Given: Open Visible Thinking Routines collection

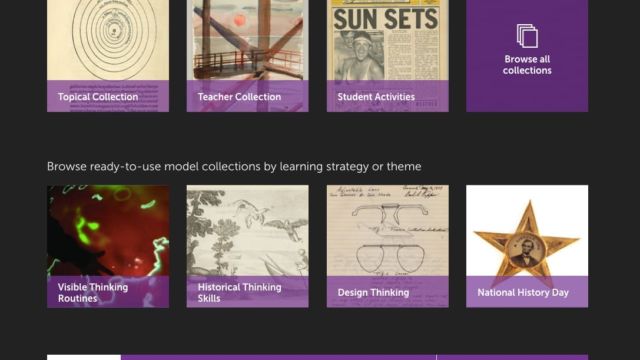Looking at the screenshot, I should pos(108,246).
